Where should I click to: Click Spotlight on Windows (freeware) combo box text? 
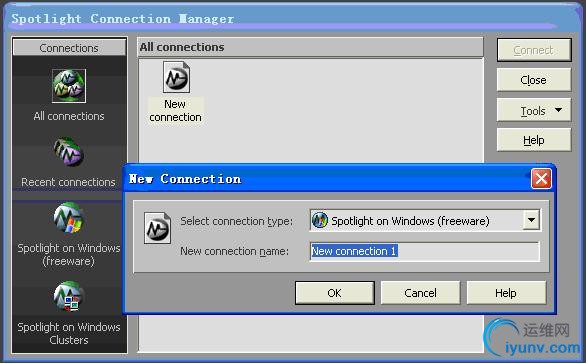(410, 221)
